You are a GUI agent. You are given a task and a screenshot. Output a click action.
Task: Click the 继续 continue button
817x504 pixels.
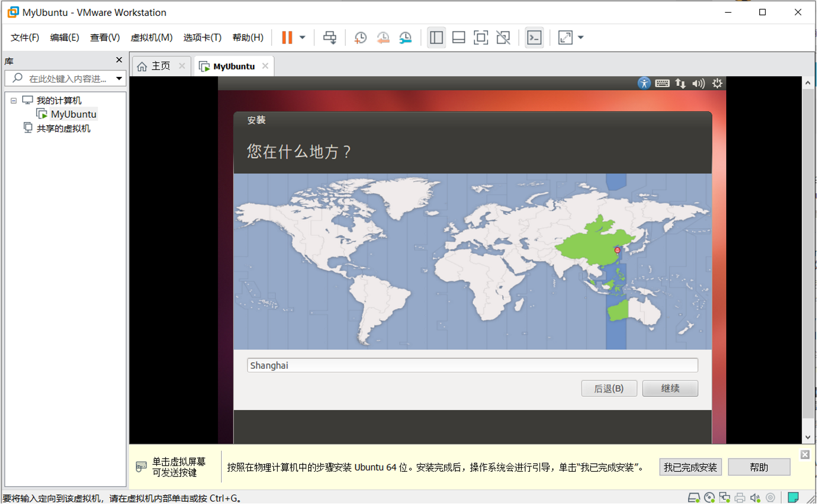(x=670, y=388)
